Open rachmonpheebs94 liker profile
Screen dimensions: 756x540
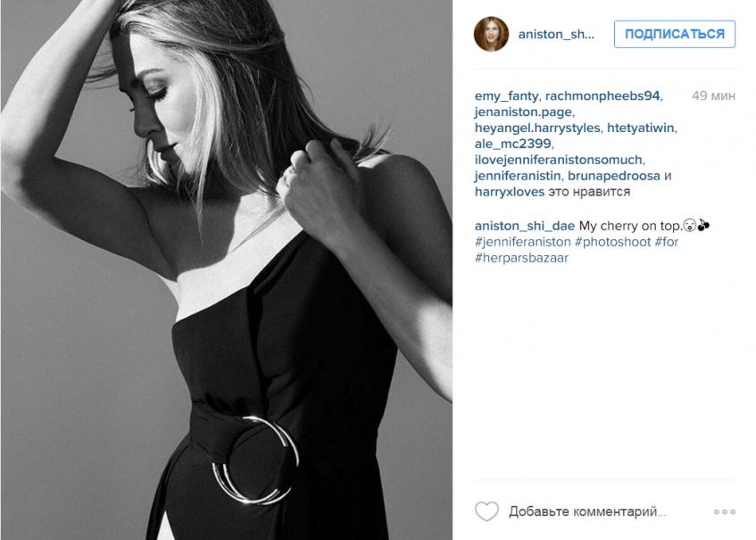(602, 96)
